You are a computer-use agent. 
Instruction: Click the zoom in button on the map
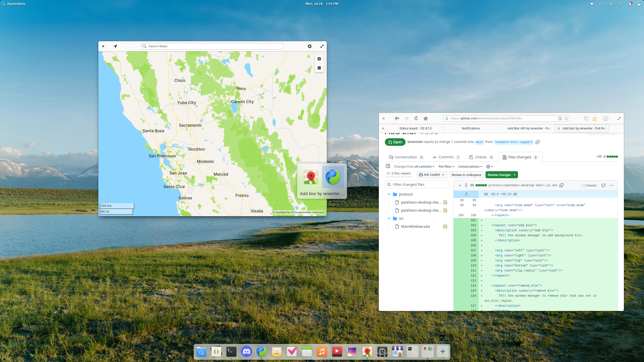click(319, 59)
